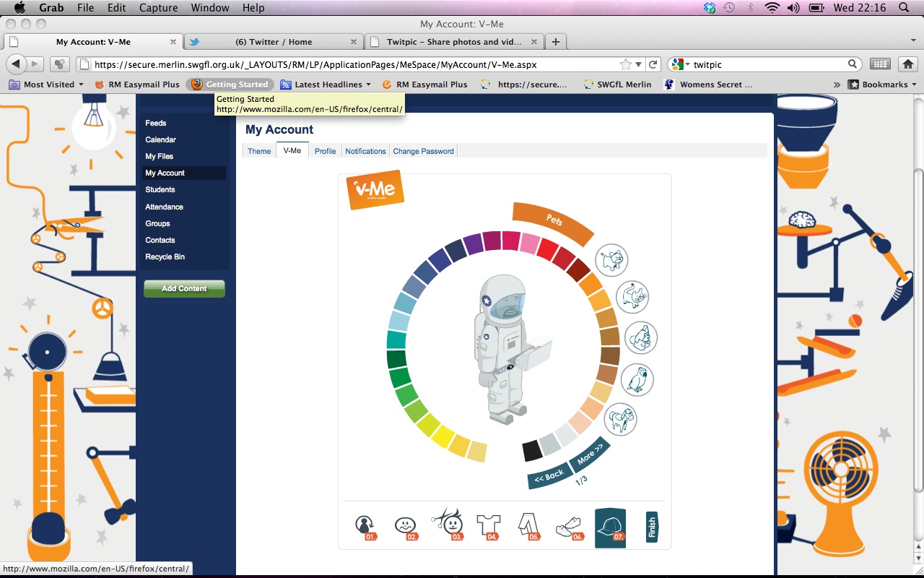924x578 pixels.
Task: Bookmark page with star icon
Action: [626, 64]
